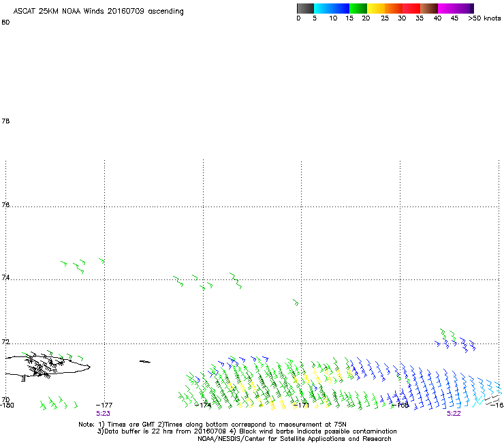
Task: Choose the magenta 40-45 knots color segment
Action: (447, 8)
